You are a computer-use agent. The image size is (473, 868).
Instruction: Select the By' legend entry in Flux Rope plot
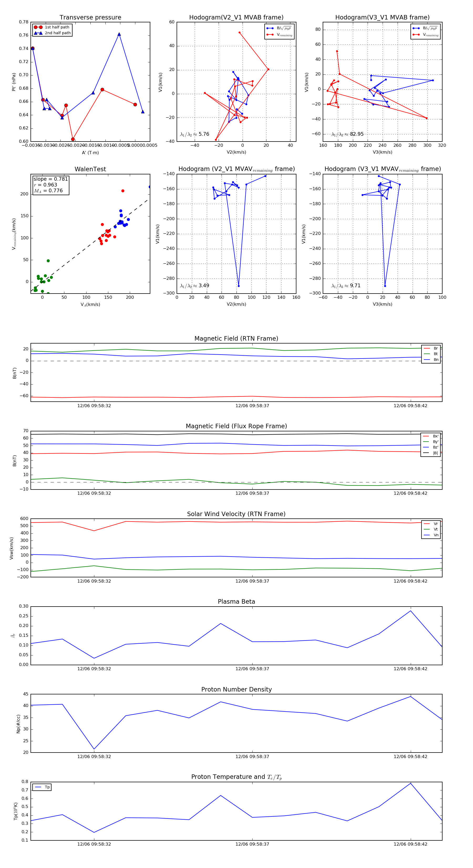[431, 442]
